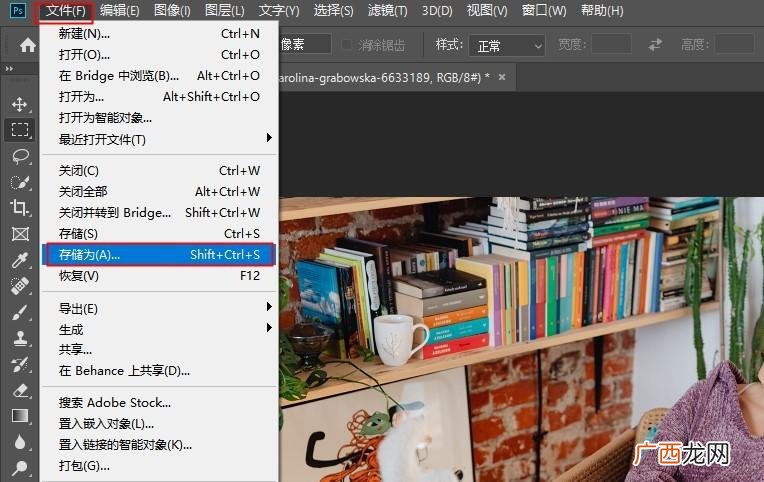
Task: Select the Eyedropper tool
Action: click(x=20, y=260)
